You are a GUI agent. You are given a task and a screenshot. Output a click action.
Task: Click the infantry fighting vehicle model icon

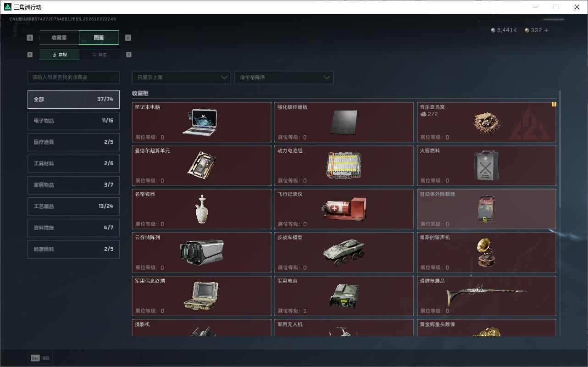tap(344, 253)
